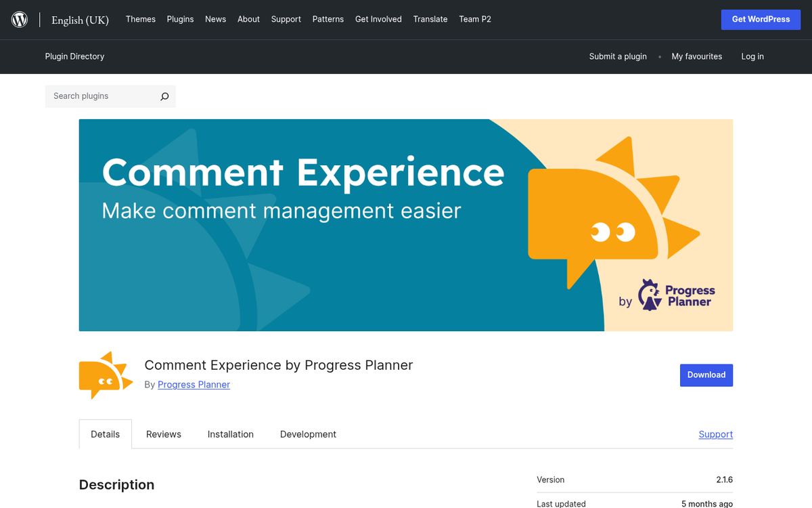Viewport: 812px width, 508px height.
Task: Click the Comment Experience banner image
Action: [x=406, y=225]
